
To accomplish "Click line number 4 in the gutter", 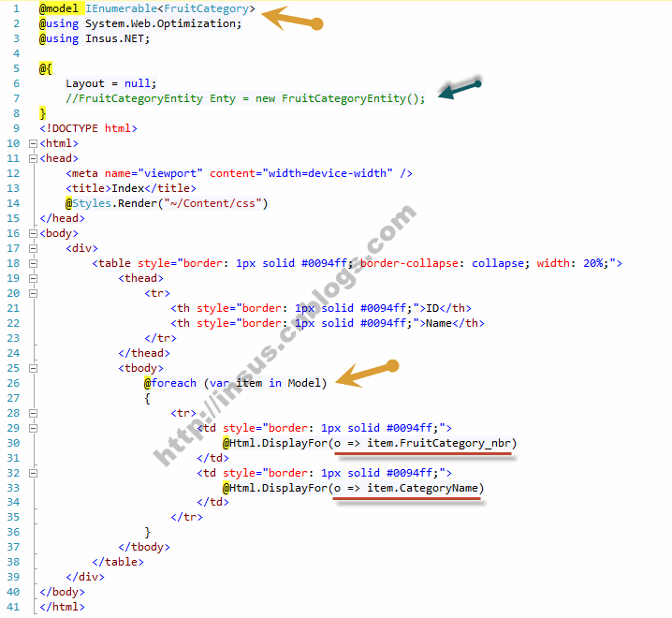I will click(x=16, y=53).
